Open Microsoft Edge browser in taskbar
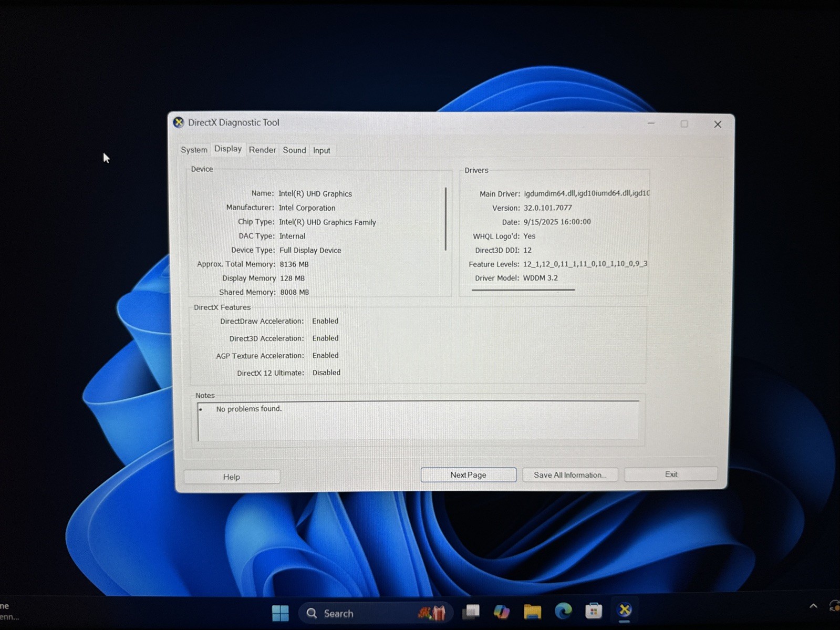Viewport: 840px width, 630px height. tap(563, 611)
